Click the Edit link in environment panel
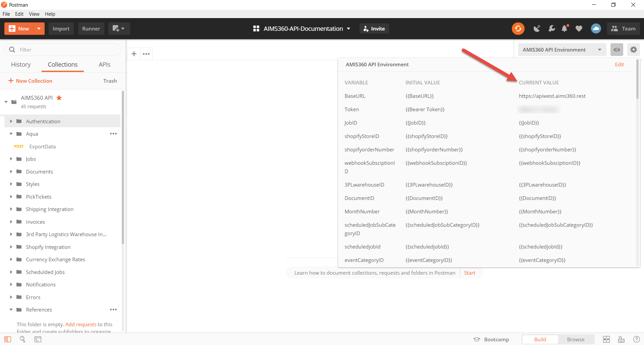The image size is (644, 345). 619,64
